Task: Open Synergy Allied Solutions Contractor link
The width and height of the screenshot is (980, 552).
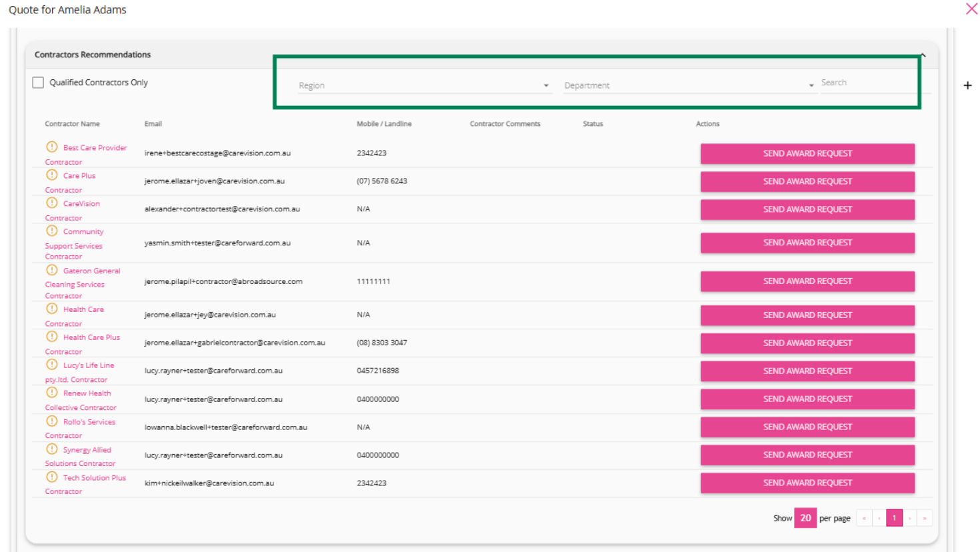Action: (81, 457)
